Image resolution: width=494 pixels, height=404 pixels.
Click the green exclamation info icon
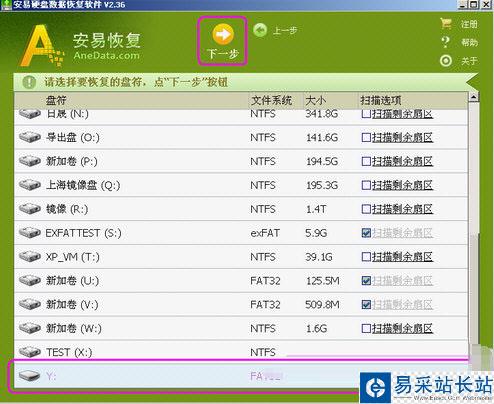click(29, 82)
